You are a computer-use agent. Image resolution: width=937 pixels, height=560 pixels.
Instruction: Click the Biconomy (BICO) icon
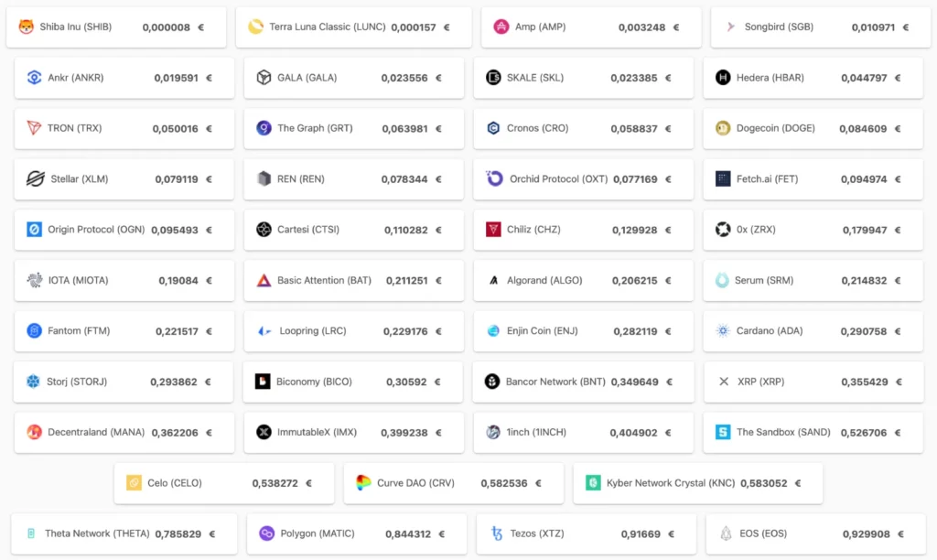point(263,382)
